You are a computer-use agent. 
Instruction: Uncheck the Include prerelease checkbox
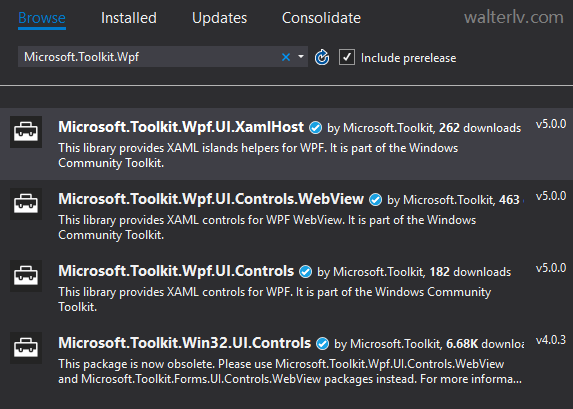[347, 57]
